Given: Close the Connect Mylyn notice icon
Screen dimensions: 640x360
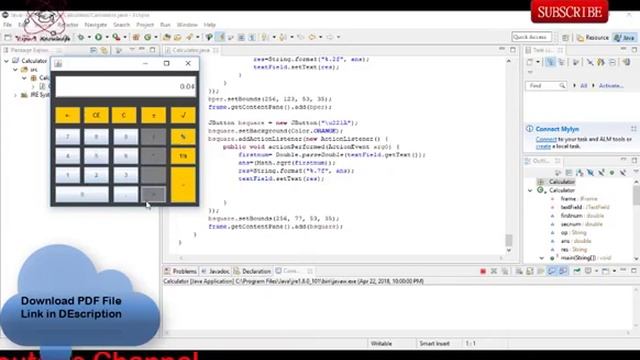Looking at the screenshot, I should pos(633,129).
